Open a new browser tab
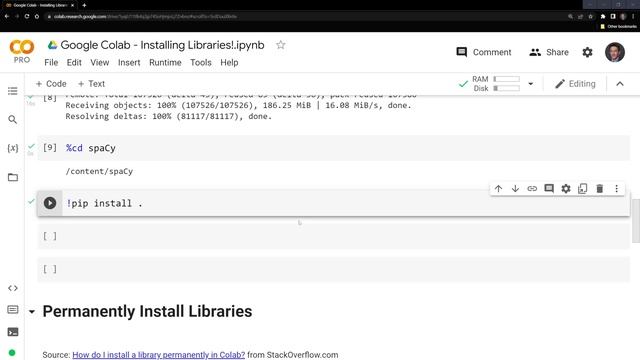Screen dimensions: 640x360 coord(84,5)
